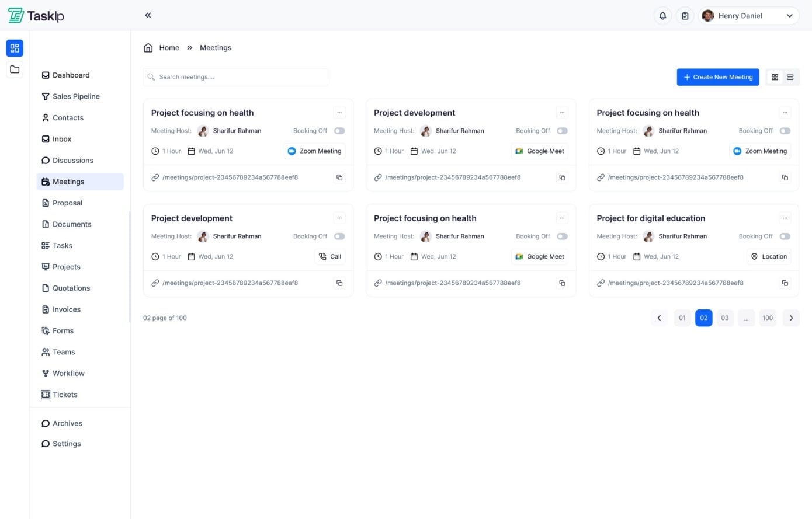Switch to grid view layout icon
812x519 pixels.
(x=775, y=77)
